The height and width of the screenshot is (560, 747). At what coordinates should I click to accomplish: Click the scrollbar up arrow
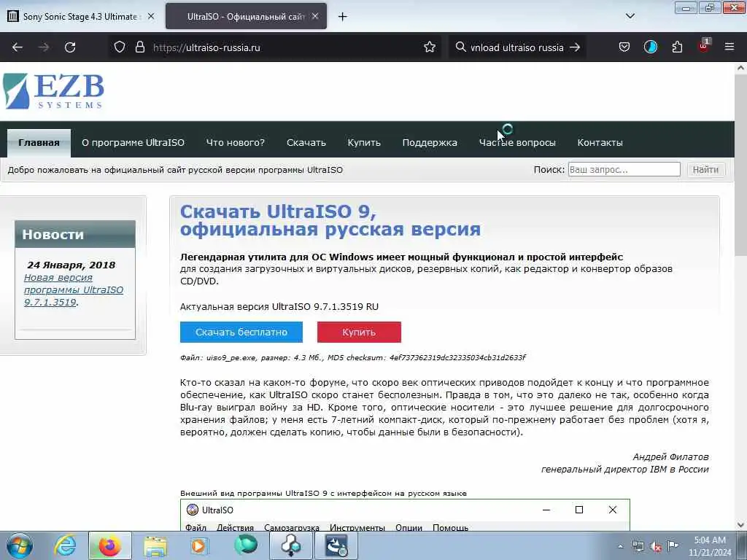click(x=740, y=68)
